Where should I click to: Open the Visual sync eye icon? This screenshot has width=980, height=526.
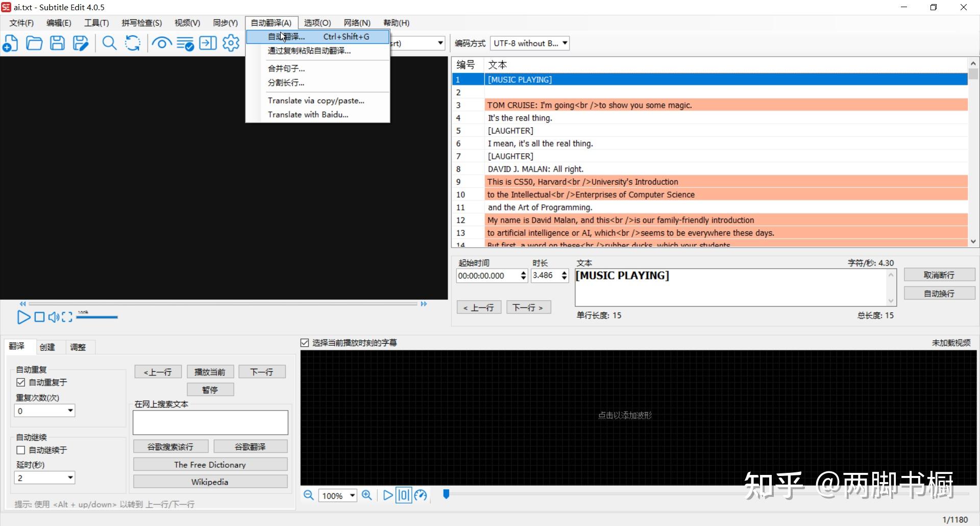coord(161,43)
